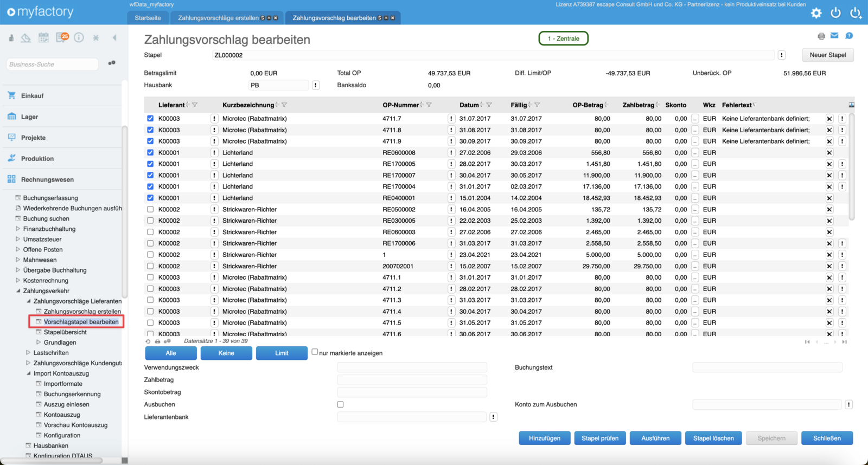Click the Stapel prüfen button

coord(599,438)
